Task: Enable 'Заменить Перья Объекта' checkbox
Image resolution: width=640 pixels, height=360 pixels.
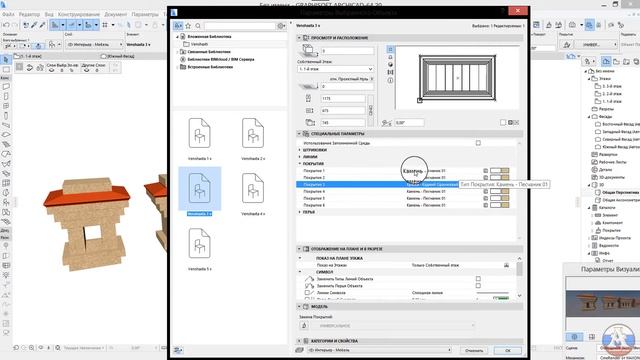Action: pyautogui.click(x=478, y=286)
